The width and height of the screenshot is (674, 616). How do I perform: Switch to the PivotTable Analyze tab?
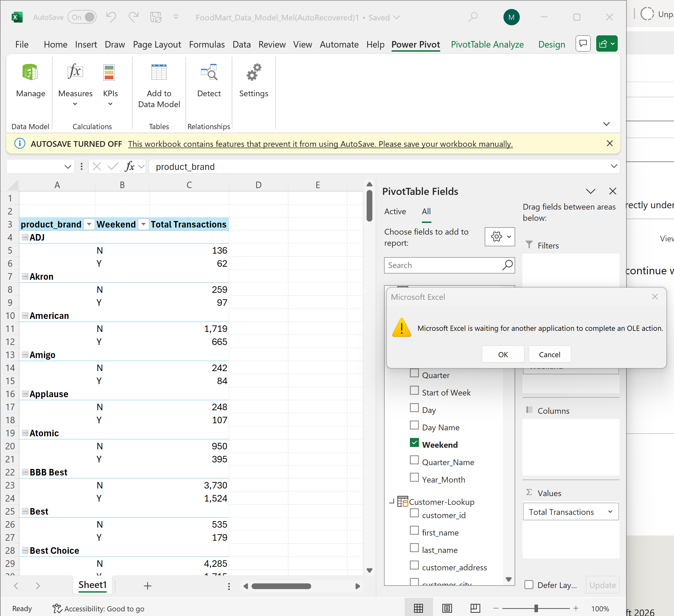pos(487,44)
